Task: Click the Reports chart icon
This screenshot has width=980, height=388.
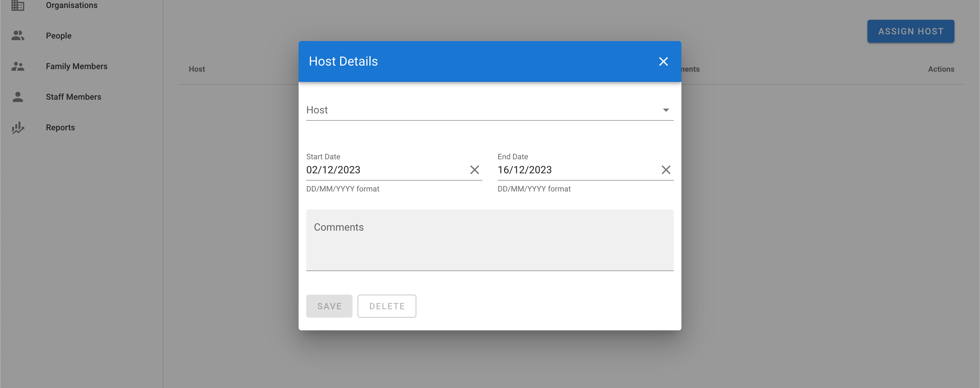Action: [18, 128]
